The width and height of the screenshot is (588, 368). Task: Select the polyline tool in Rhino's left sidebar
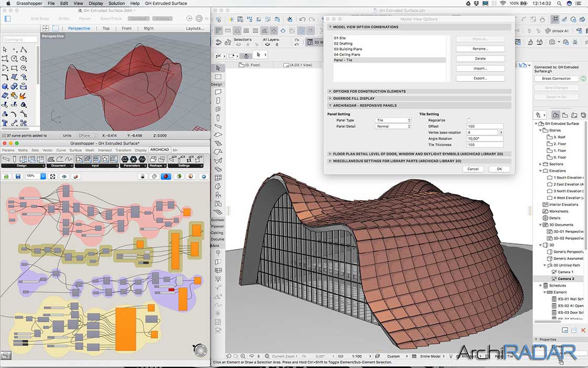(x=24, y=49)
